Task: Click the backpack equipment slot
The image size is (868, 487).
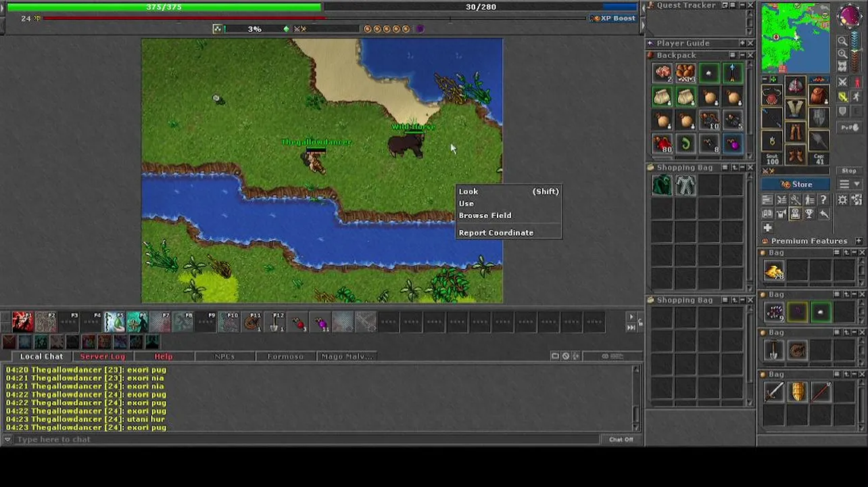Action: pos(819,95)
